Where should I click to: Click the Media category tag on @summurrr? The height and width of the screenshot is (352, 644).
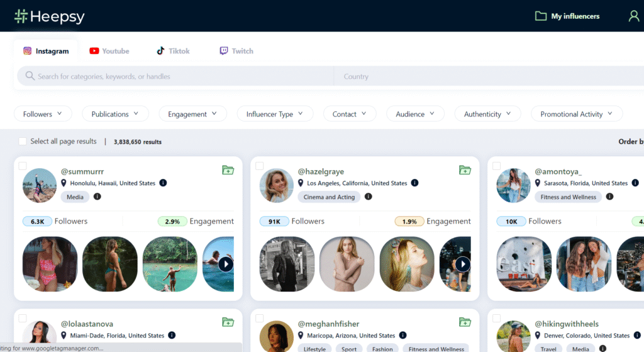[x=75, y=197]
